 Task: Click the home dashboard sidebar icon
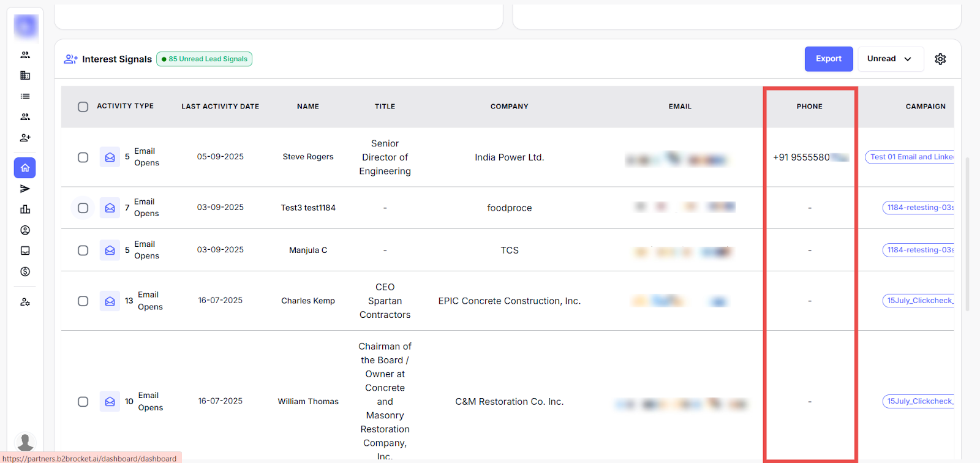(25, 168)
